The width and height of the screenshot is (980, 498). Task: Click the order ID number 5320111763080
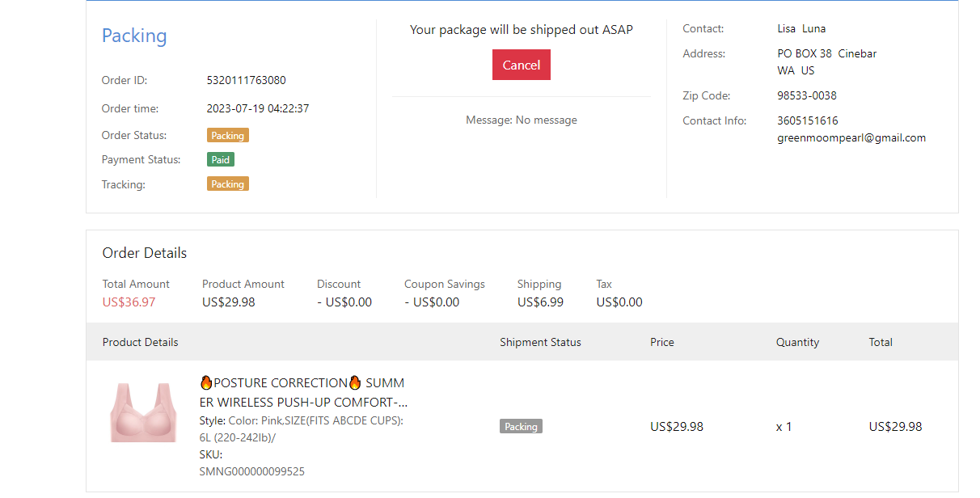click(x=246, y=81)
